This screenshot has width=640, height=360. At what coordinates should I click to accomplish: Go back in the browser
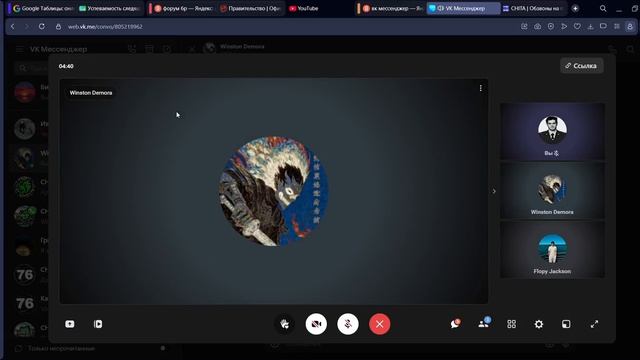(x=13, y=27)
